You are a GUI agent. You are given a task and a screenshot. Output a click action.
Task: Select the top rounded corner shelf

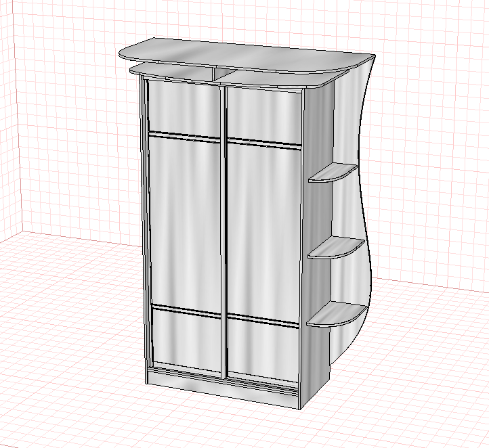(333, 173)
